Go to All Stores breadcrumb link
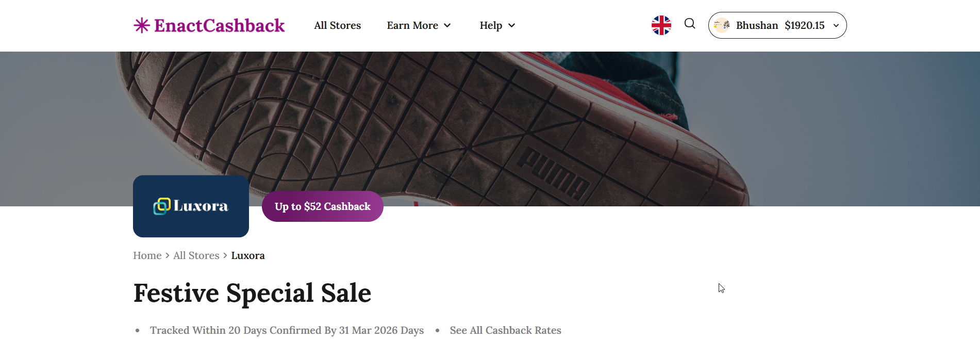 [x=196, y=255]
